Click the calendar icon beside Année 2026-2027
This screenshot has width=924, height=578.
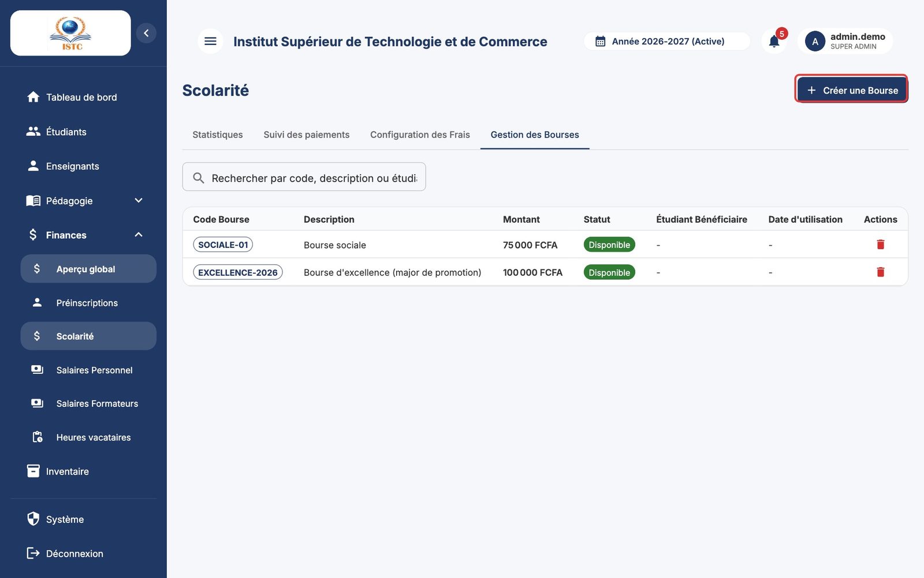[601, 42]
